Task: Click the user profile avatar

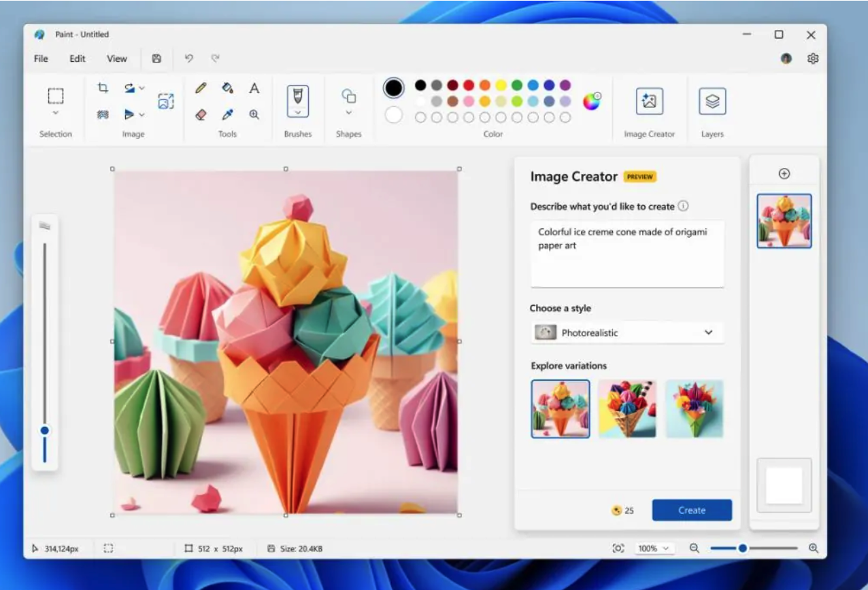Action: point(786,58)
